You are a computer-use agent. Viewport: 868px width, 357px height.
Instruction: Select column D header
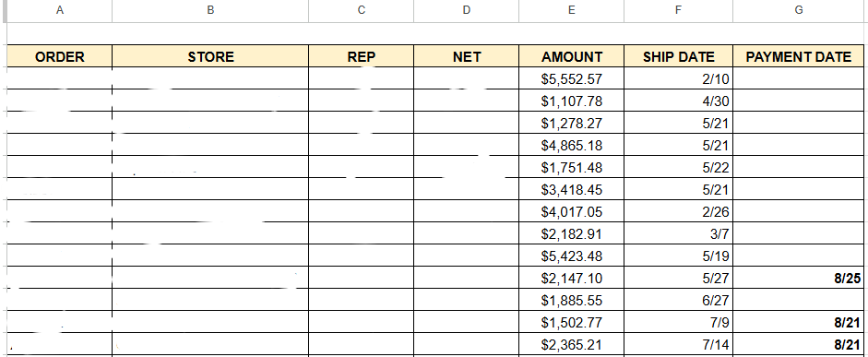point(466,10)
